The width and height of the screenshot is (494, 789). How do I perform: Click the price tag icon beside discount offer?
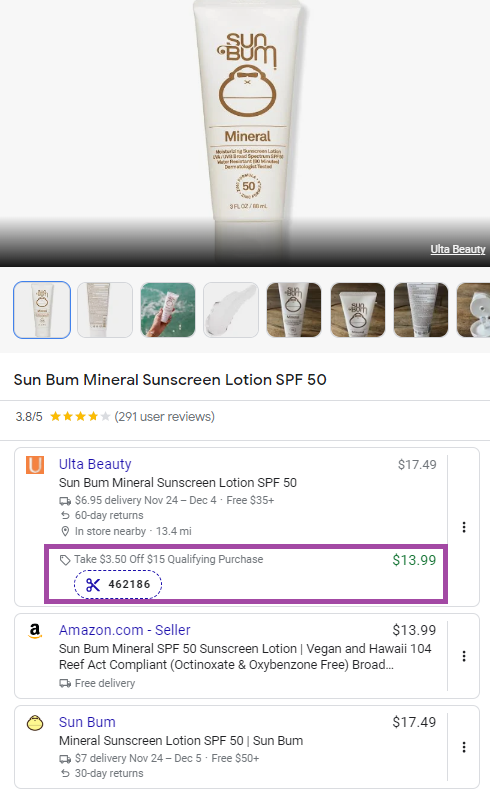pyautogui.click(x=65, y=560)
